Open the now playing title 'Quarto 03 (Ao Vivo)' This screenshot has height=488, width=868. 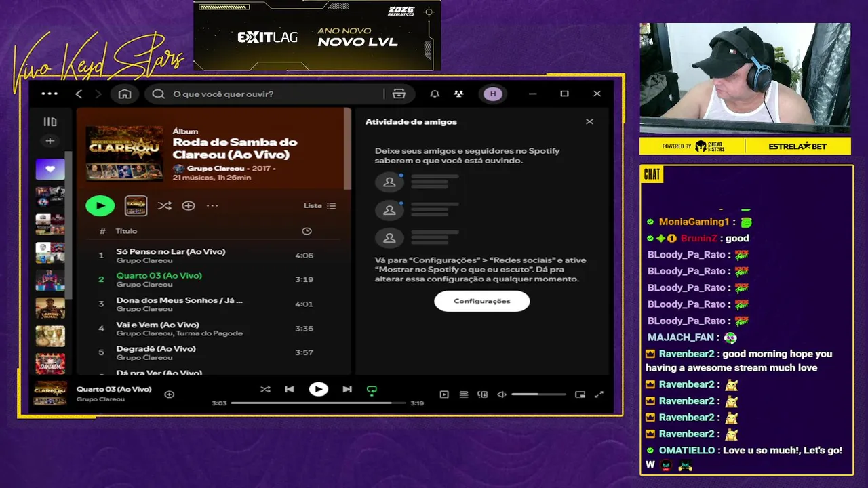[x=114, y=389]
